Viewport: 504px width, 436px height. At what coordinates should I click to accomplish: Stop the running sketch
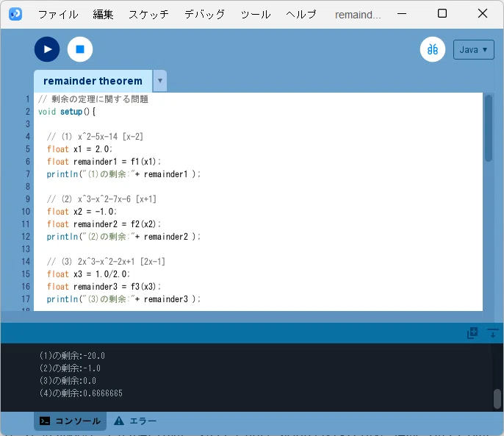[80, 49]
